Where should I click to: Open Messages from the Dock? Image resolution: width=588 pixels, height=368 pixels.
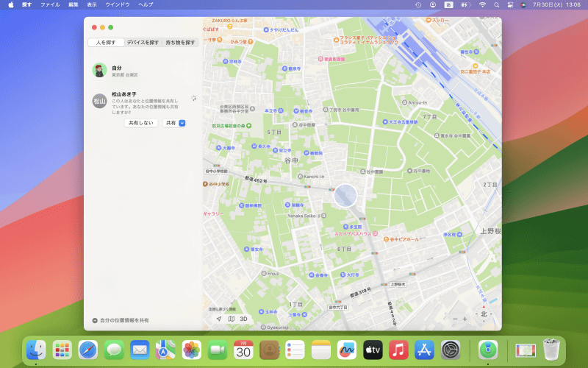coord(114,350)
